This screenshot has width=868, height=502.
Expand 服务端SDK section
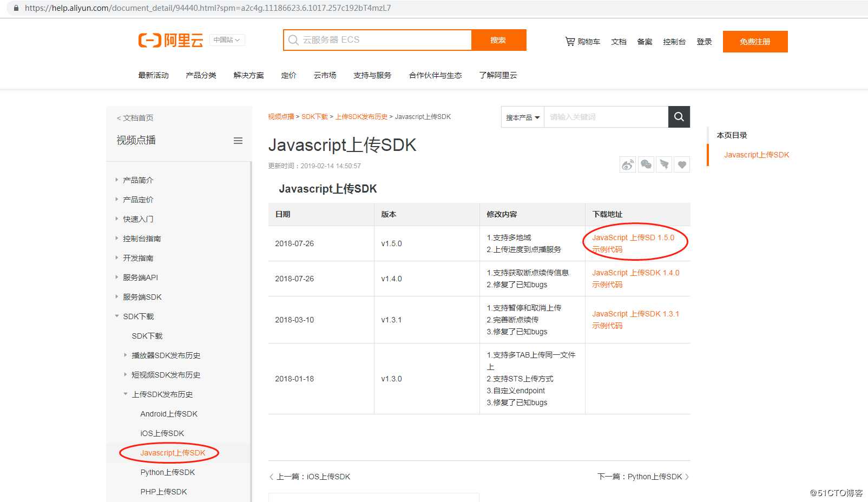coord(116,296)
